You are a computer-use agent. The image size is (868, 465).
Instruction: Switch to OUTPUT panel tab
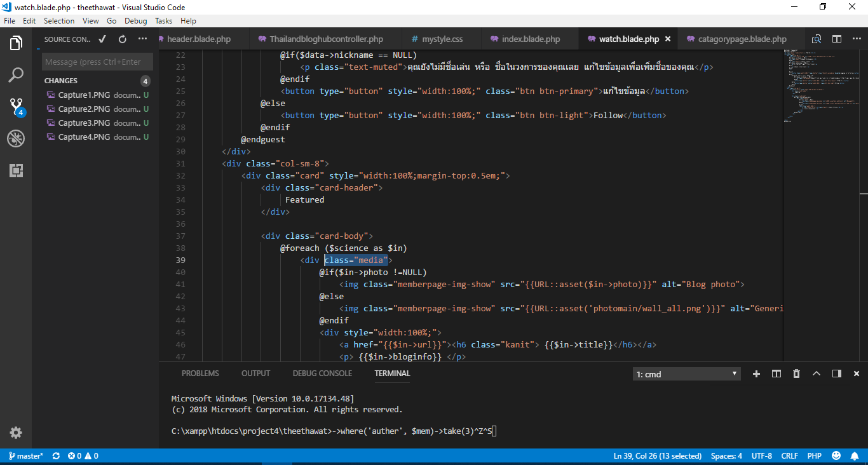click(255, 374)
